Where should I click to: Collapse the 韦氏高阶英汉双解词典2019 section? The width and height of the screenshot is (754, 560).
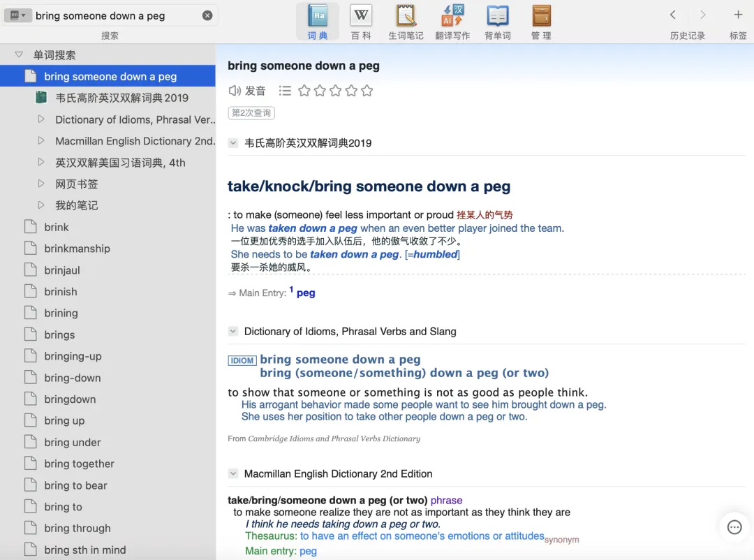[233, 143]
